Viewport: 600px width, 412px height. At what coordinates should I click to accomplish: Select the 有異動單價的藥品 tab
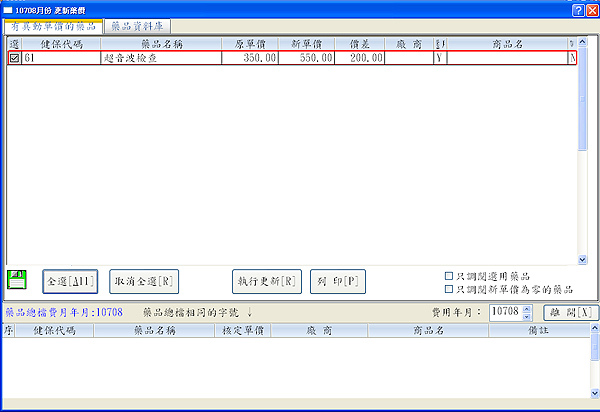tap(53, 26)
